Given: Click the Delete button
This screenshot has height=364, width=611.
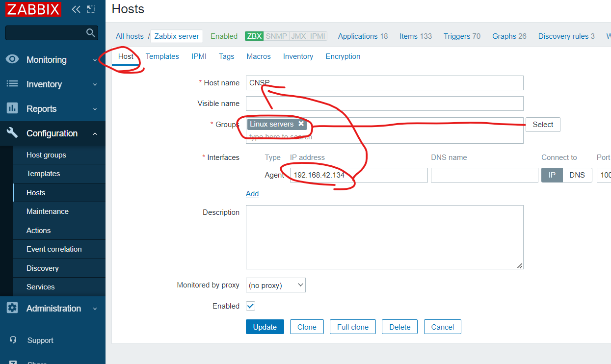Looking at the screenshot, I should point(399,327).
